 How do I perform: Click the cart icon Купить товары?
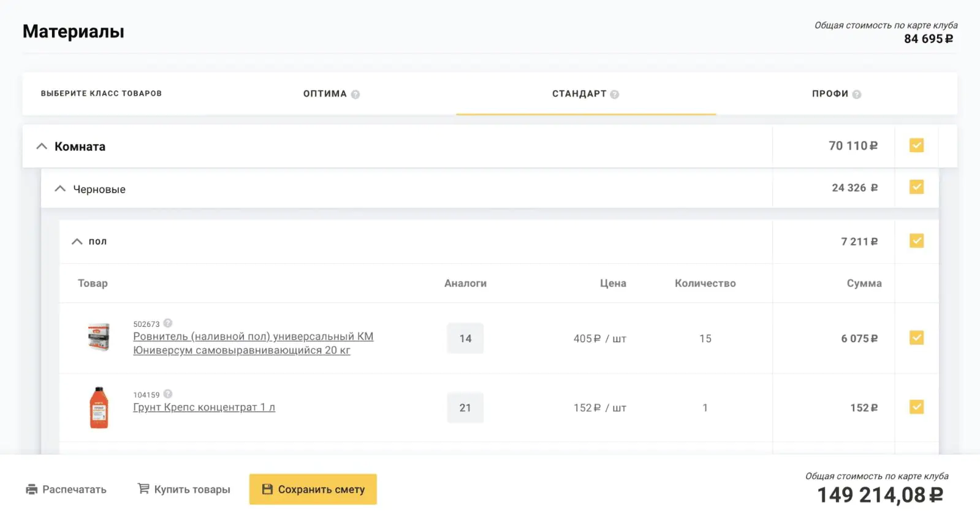pos(143,488)
